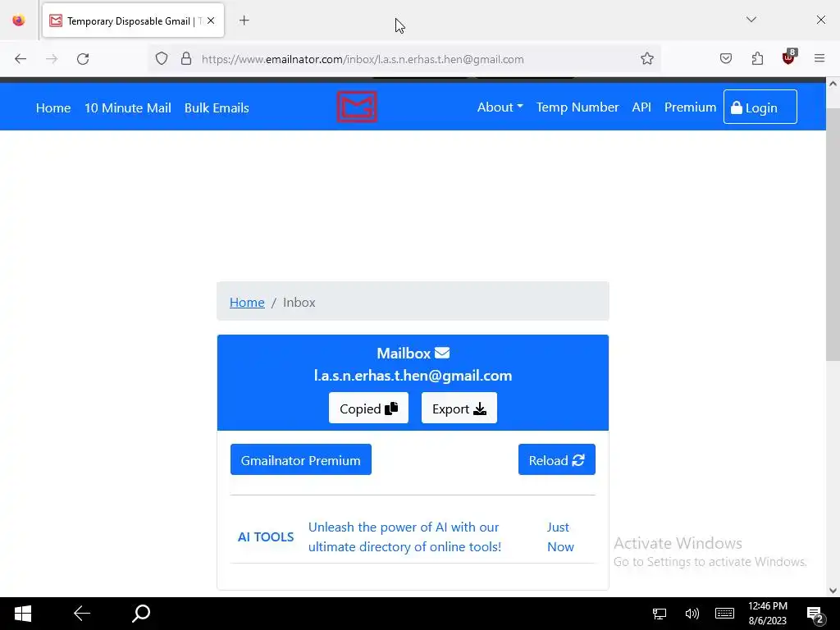Close the Firefox window
840x630 pixels.
click(x=820, y=20)
